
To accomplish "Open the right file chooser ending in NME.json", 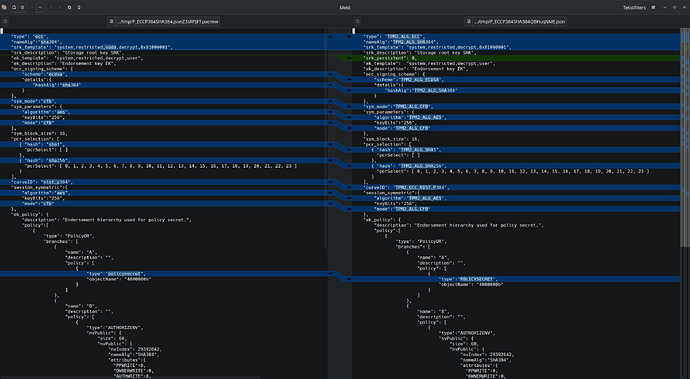I will tap(515, 21).
